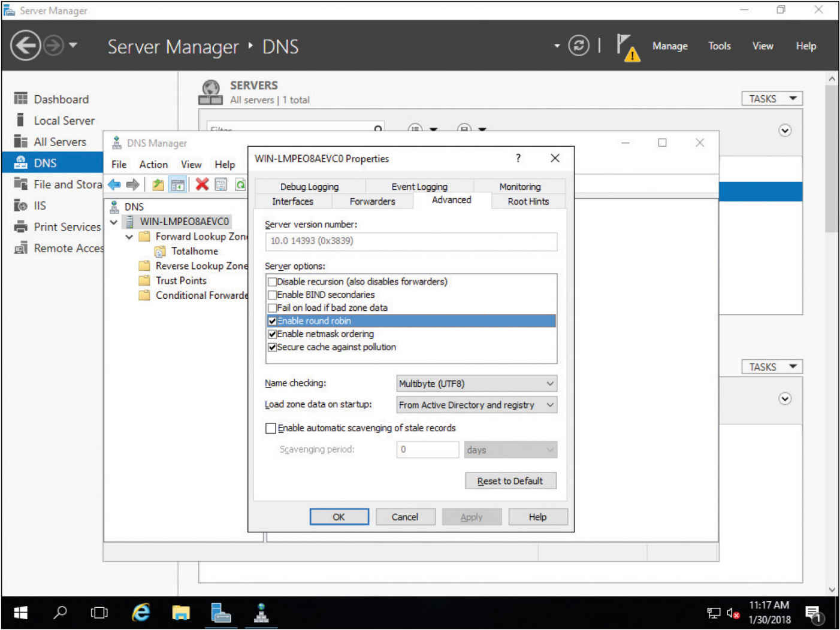Click the up-one-level folder icon in DNS Manager
The image size is (840, 630).
pos(158,184)
